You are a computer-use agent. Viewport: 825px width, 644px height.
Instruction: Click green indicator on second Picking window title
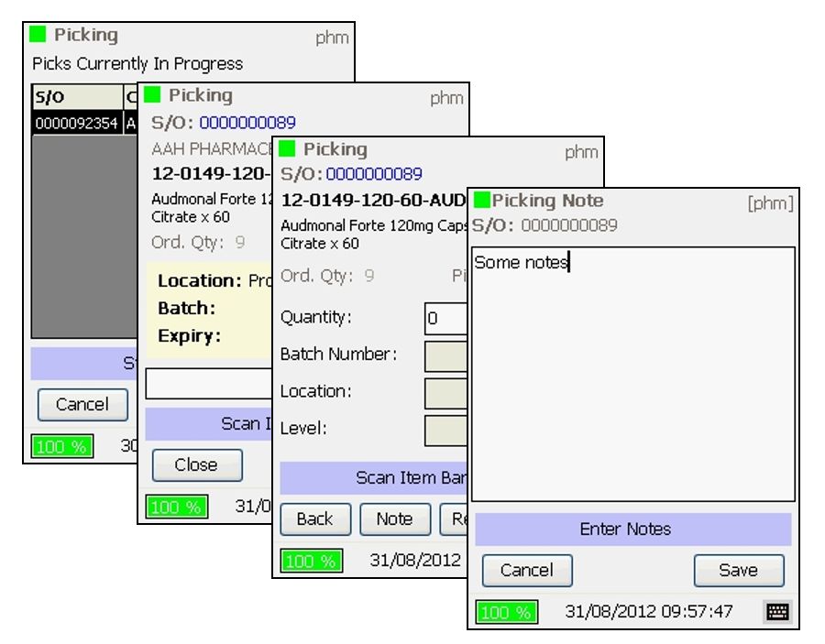152,95
